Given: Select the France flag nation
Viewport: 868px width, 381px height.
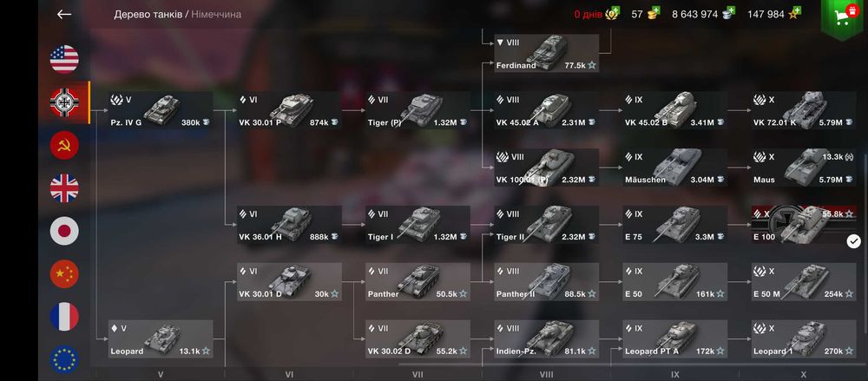Looking at the screenshot, I should point(64,316).
